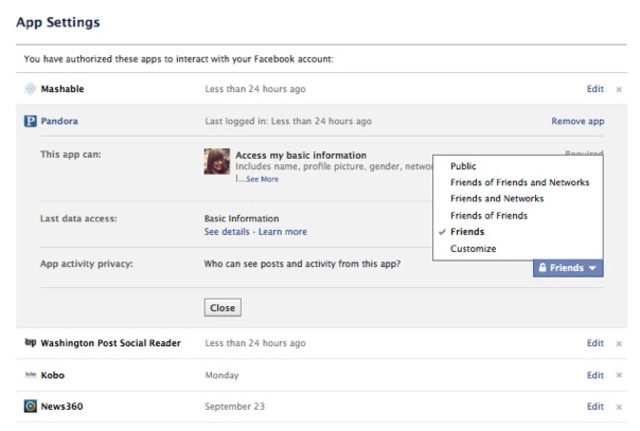Open the Pandora app name link
Image resolution: width=640 pixels, height=431 pixels.
59,121
